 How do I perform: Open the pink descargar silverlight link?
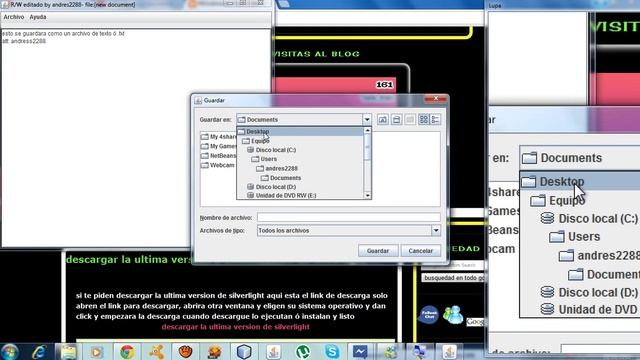(236, 327)
